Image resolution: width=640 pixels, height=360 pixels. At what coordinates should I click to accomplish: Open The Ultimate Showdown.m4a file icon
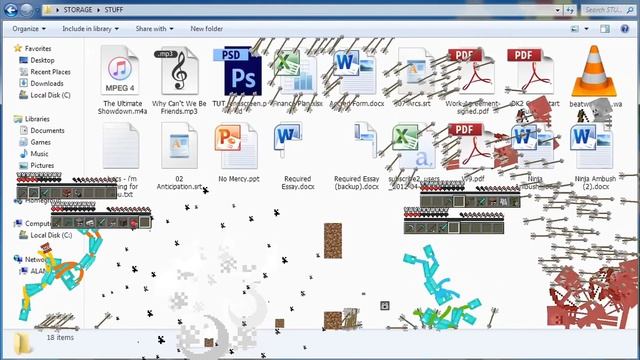(x=120, y=71)
